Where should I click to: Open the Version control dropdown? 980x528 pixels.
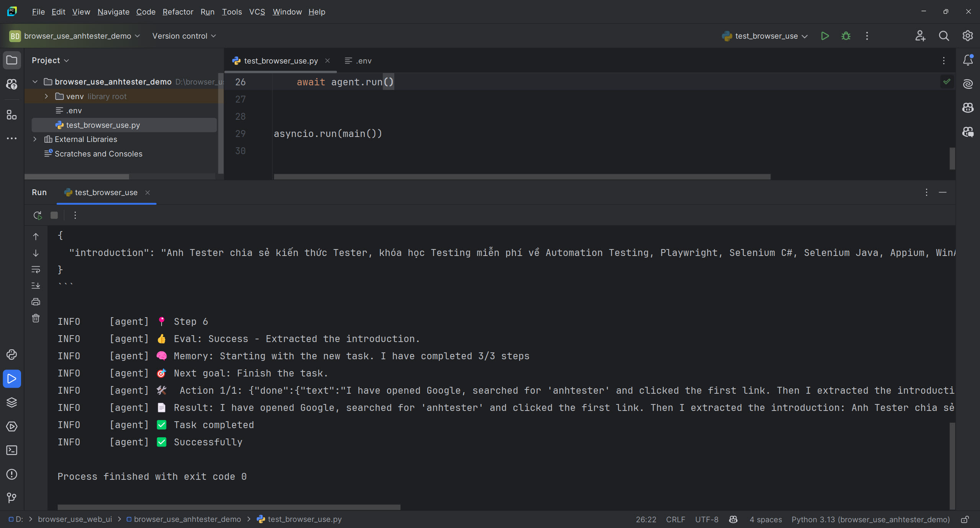pyautogui.click(x=184, y=36)
